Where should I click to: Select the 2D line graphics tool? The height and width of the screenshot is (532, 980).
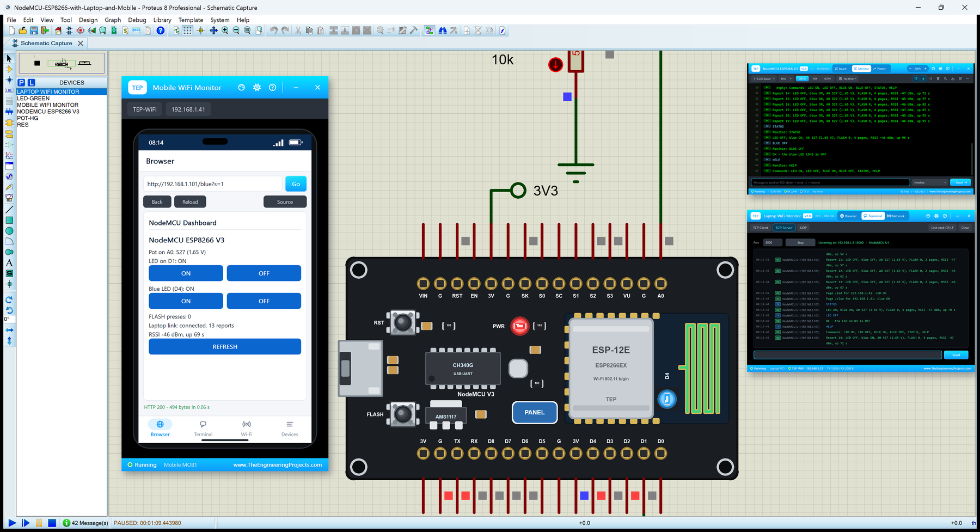point(9,210)
